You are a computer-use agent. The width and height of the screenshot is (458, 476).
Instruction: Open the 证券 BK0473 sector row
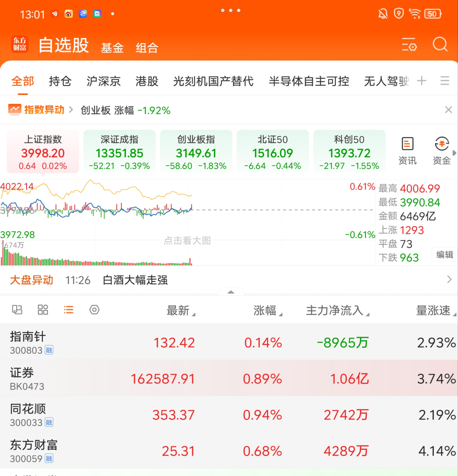pos(229,378)
